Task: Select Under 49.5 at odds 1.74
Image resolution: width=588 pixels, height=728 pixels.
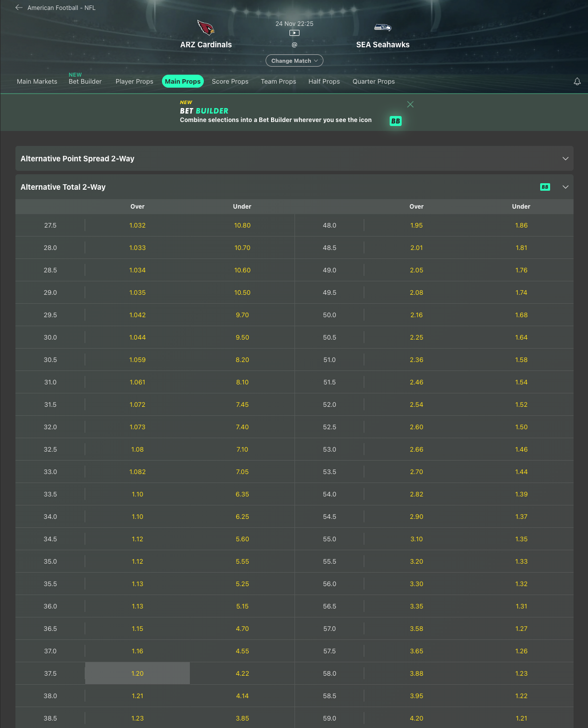Action: [521, 292]
